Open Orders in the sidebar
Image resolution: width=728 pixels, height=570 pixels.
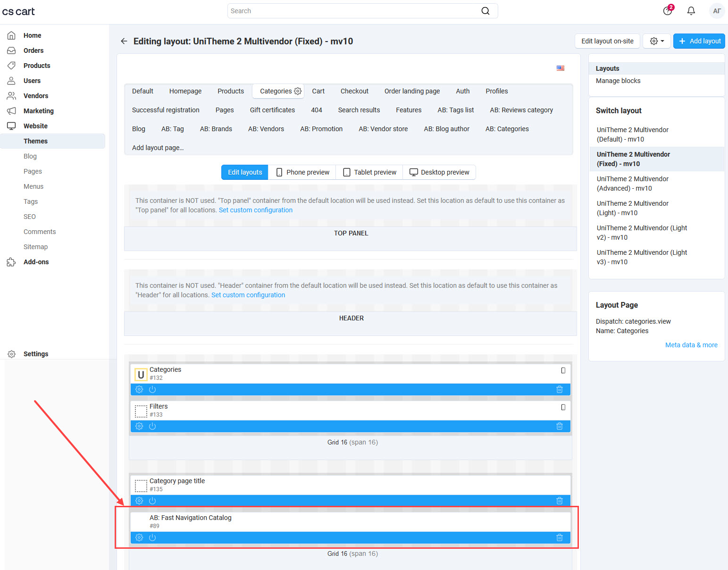coord(33,50)
